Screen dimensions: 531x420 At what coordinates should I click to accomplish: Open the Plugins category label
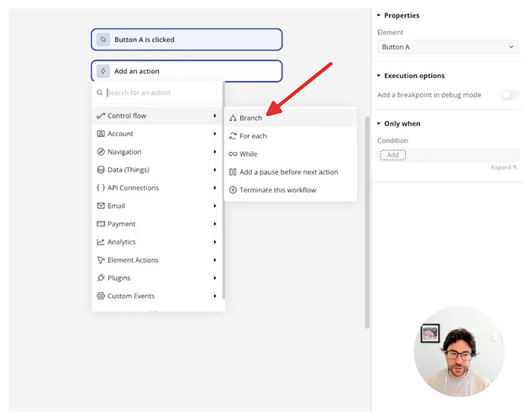point(118,278)
